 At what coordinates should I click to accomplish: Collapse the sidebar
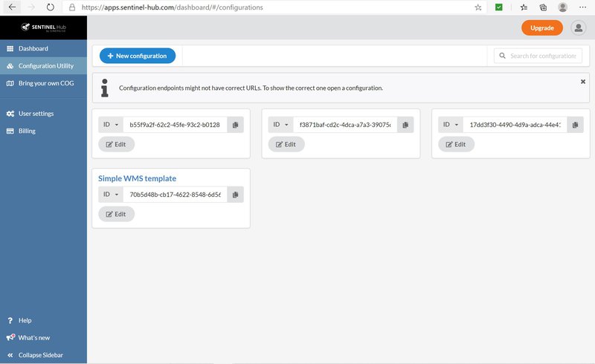point(43,355)
